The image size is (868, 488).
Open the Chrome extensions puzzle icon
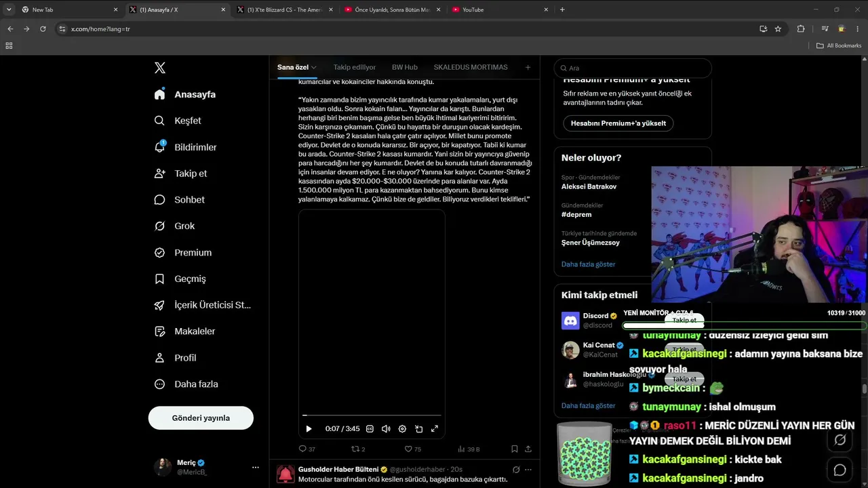801,29
